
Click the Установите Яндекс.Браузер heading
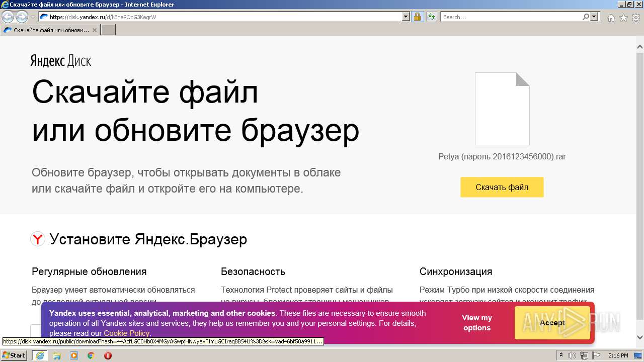[148, 239]
